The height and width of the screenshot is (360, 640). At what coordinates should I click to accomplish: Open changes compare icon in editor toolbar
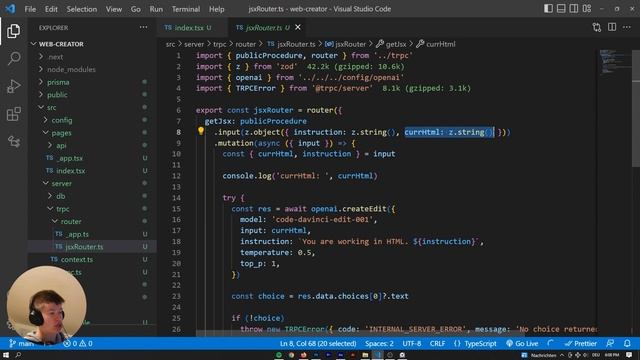[597, 27]
